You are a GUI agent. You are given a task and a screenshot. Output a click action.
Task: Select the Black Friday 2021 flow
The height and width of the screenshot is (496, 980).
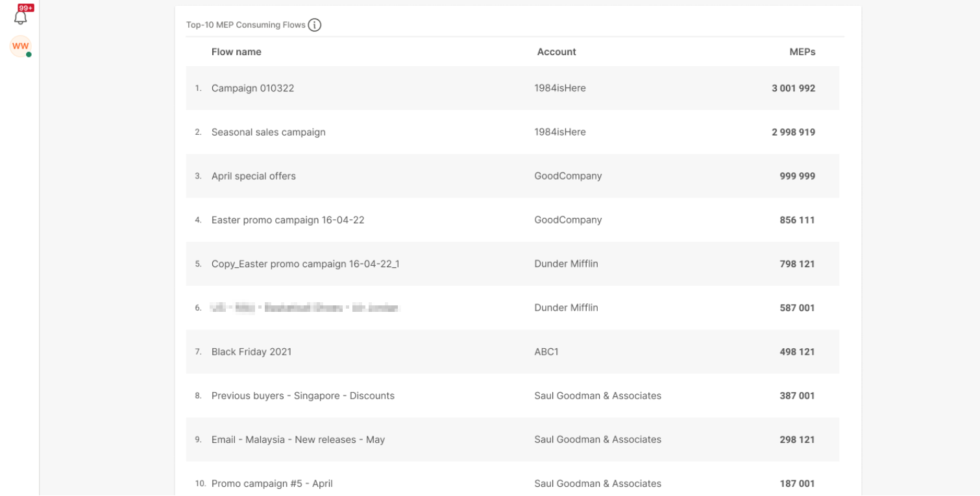pos(251,352)
